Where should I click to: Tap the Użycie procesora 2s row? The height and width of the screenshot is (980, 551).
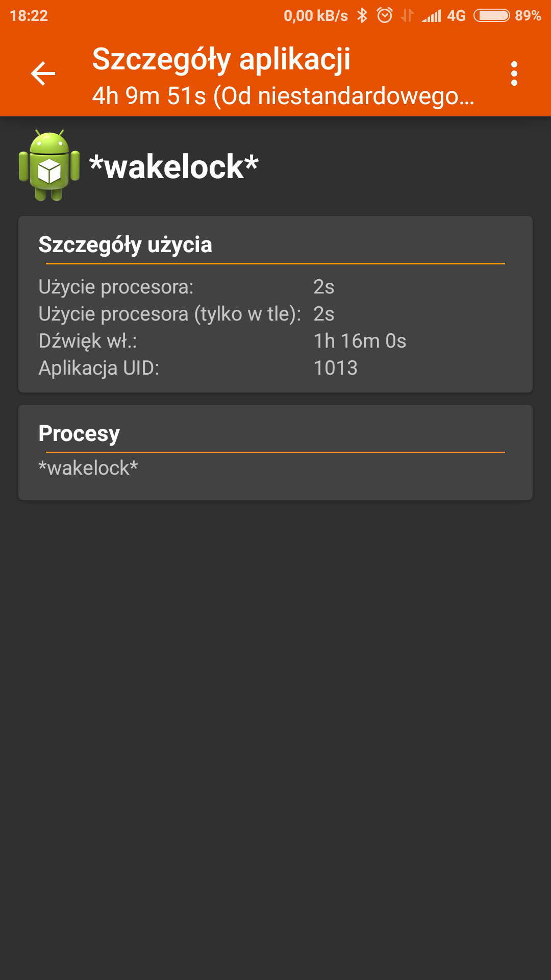tap(186, 287)
